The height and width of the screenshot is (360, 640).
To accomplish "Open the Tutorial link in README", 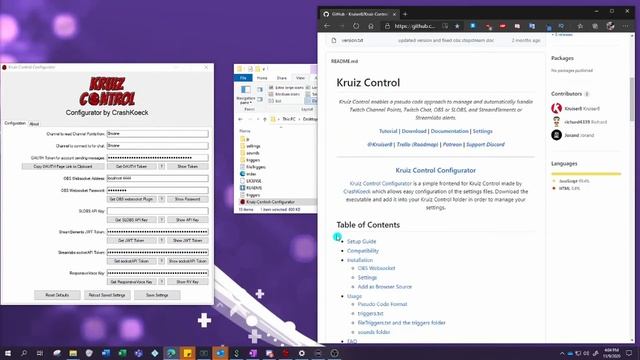I will tap(388, 131).
